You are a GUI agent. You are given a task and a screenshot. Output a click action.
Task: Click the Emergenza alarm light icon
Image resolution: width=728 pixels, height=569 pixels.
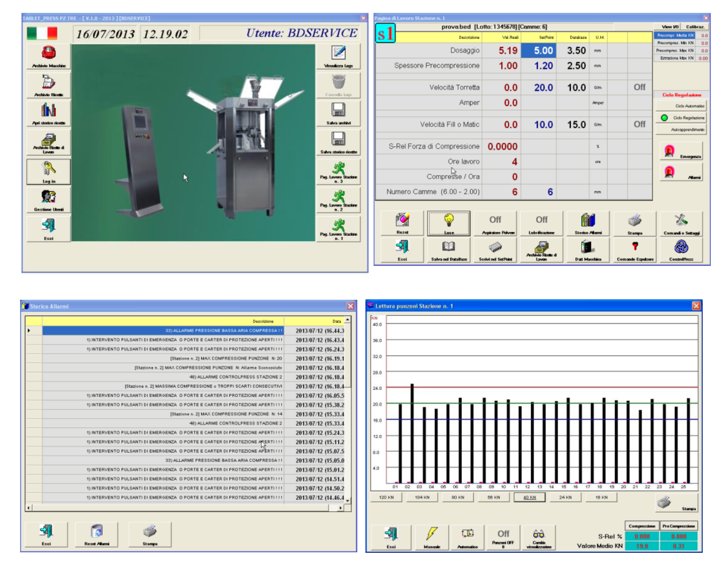[682, 151]
